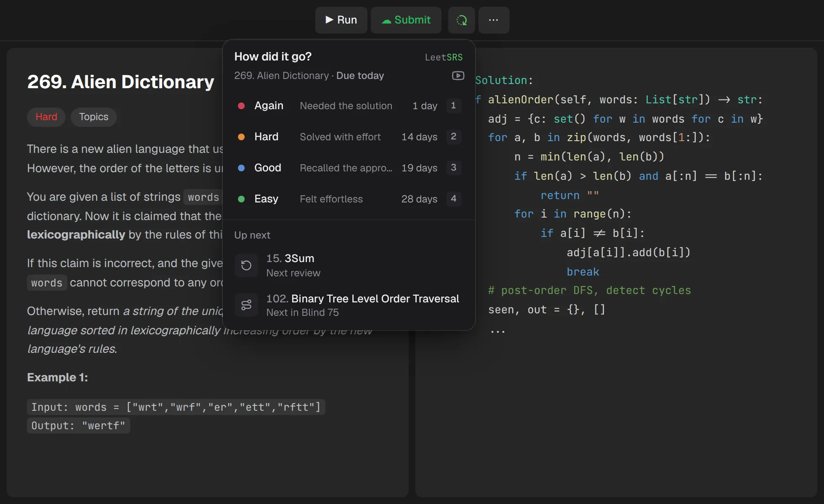Screen dimensions: 824x504
Task: Click shortcut key badge 1
Action: [453, 105]
